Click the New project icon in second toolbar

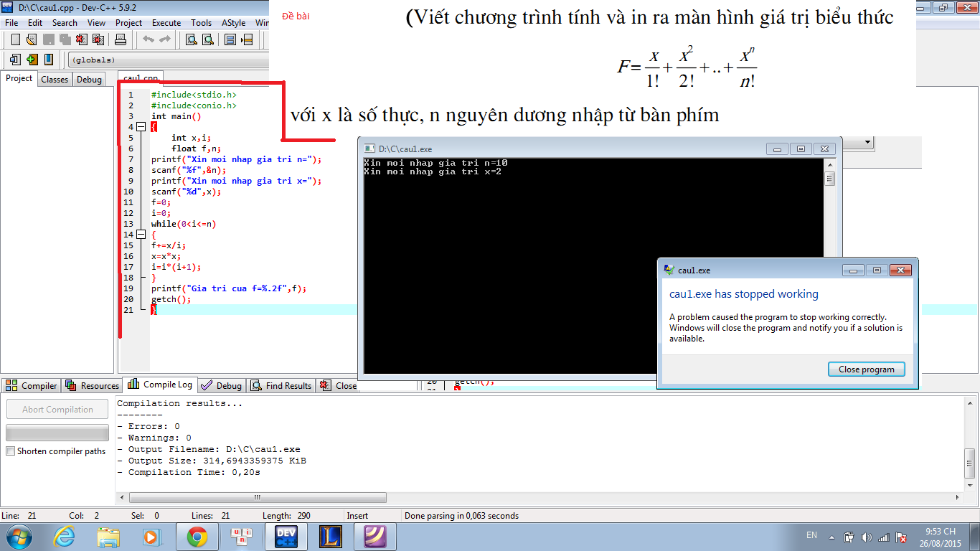pyautogui.click(x=15, y=60)
